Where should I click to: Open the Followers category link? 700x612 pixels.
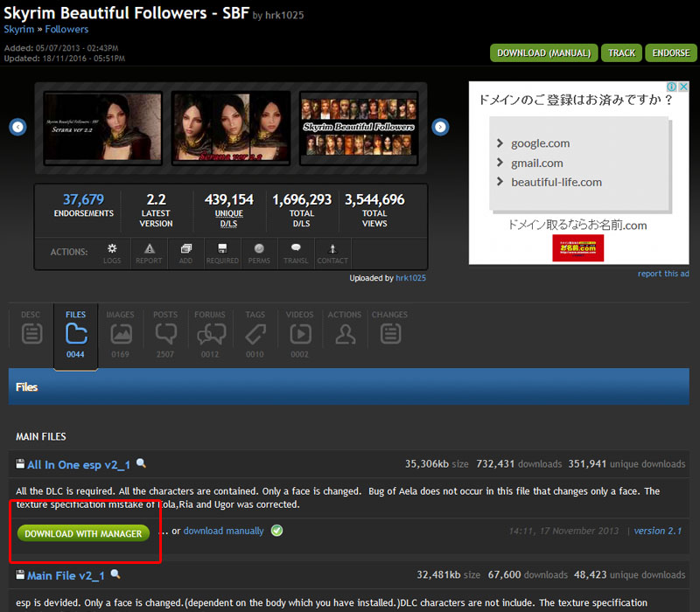(x=66, y=30)
